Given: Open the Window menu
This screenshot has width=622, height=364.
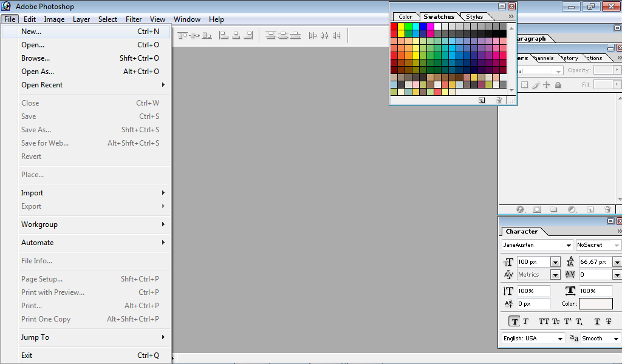Looking at the screenshot, I should pos(187,19).
